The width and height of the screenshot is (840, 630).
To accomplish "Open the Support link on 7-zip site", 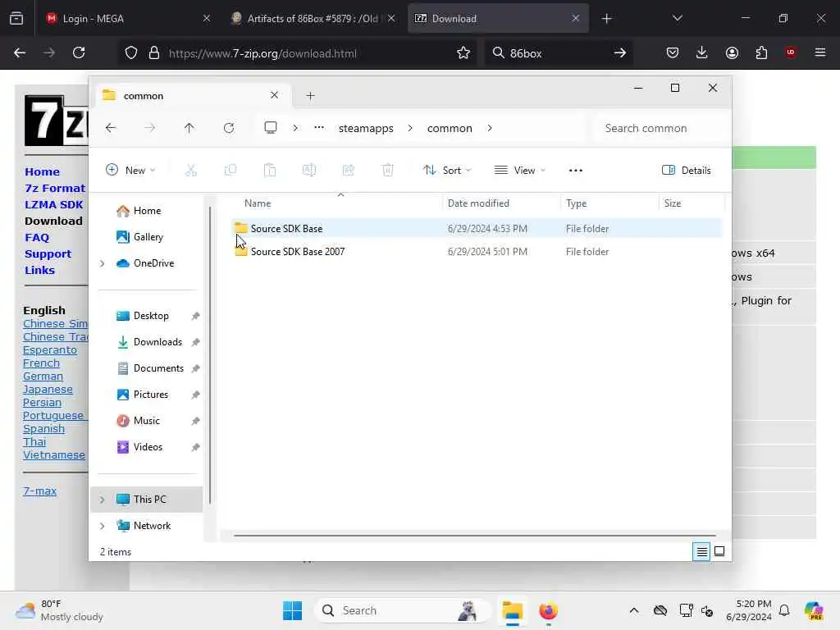I will coord(48,254).
